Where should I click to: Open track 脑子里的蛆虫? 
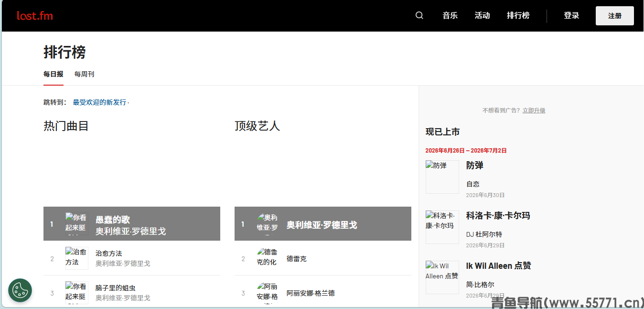click(116, 288)
